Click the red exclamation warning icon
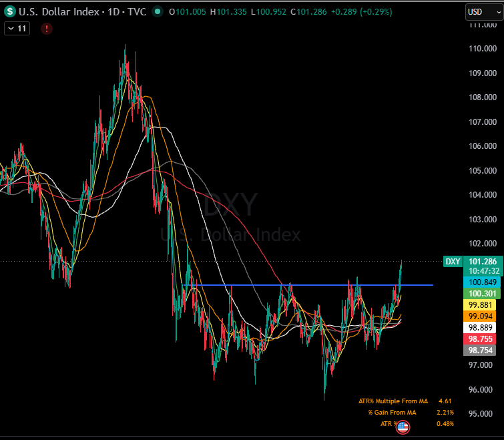The width and height of the screenshot is (504, 440). pos(47,29)
